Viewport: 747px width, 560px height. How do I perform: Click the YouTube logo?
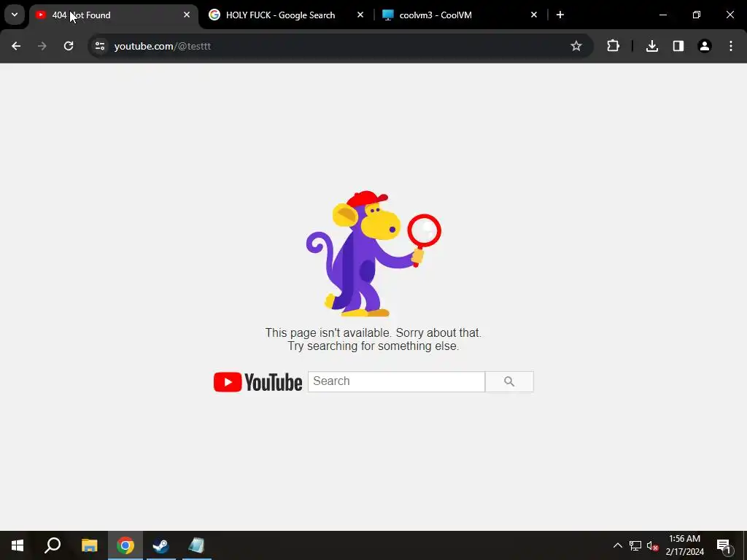pos(258,382)
